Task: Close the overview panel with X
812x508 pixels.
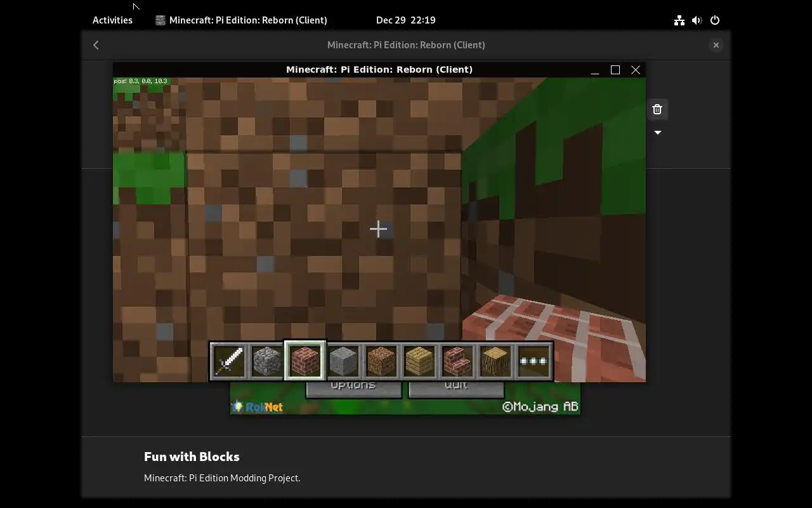Action: 716,45
